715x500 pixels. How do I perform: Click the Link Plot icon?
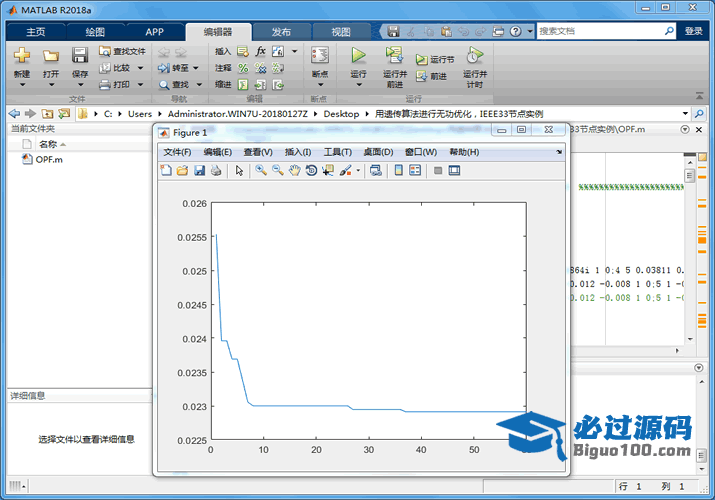click(376, 171)
